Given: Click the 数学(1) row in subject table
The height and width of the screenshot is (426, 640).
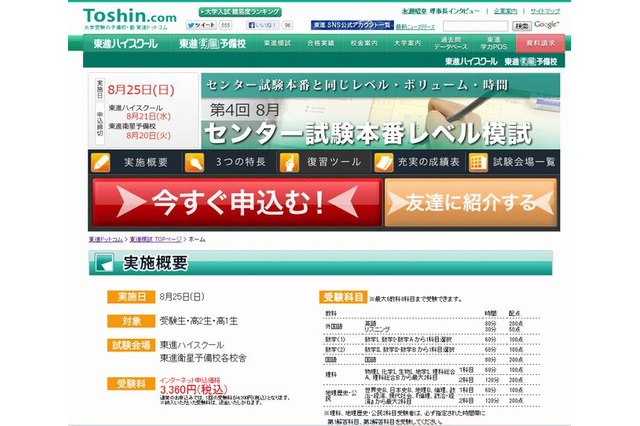Looking at the screenshot, I should tap(432, 339).
